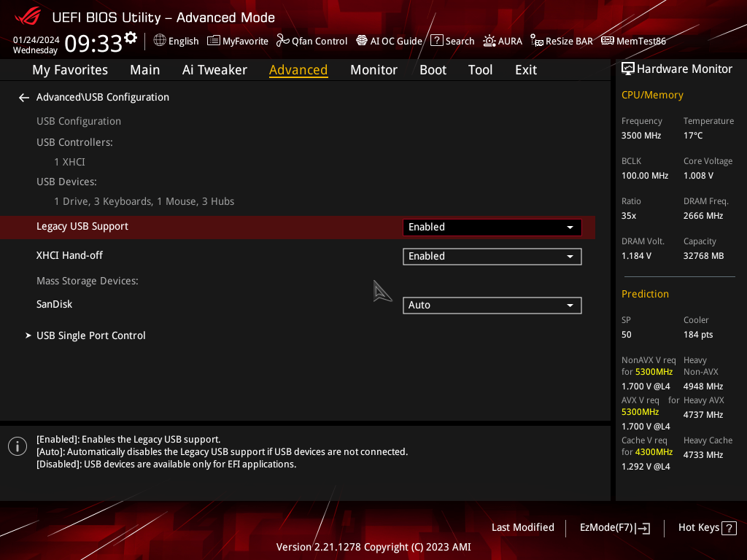Screen dimensions: 747x560
Task: Click the settings gear icon beside the clock
Action: pyautogui.click(x=131, y=37)
